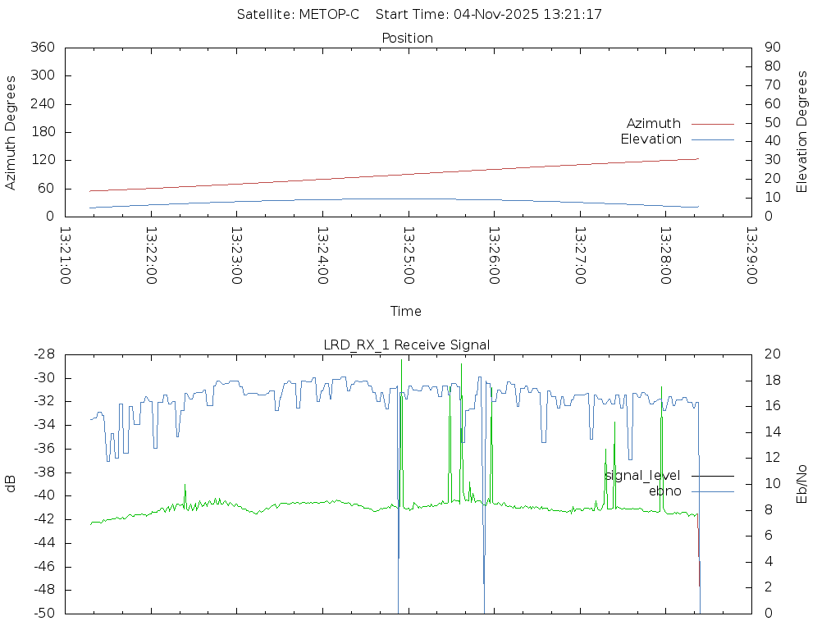Select the ebno legend entry text
The height and width of the screenshot is (630, 840).
pyautogui.click(x=664, y=491)
